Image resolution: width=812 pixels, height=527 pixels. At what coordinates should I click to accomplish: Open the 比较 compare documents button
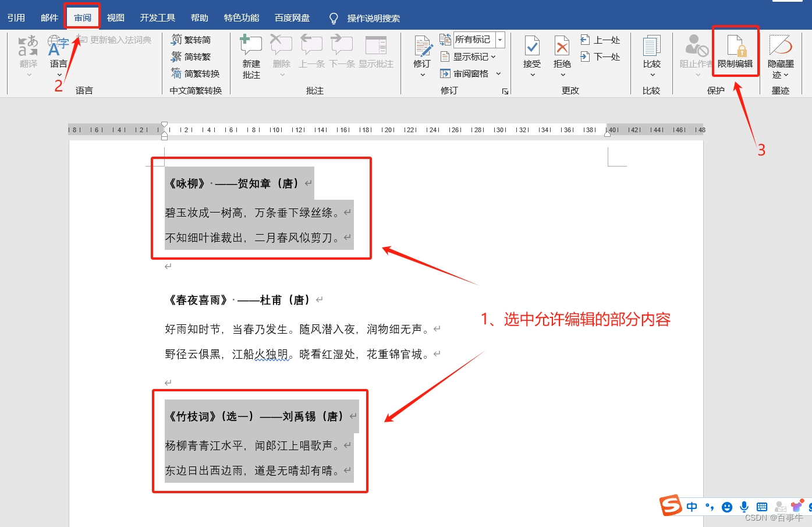point(652,55)
